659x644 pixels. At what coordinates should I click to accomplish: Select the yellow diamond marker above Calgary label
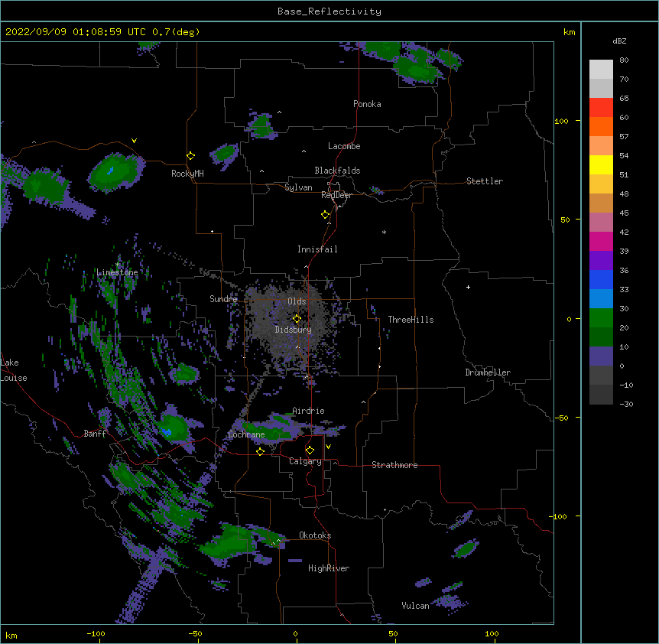pyautogui.click(x=310, y=450)
